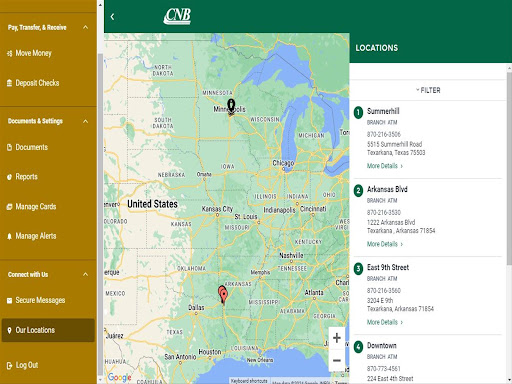View More Details for East 9th Street
The width and height of the screenshot is (512, 384).
pyautogui.click(x=385, y=322)
